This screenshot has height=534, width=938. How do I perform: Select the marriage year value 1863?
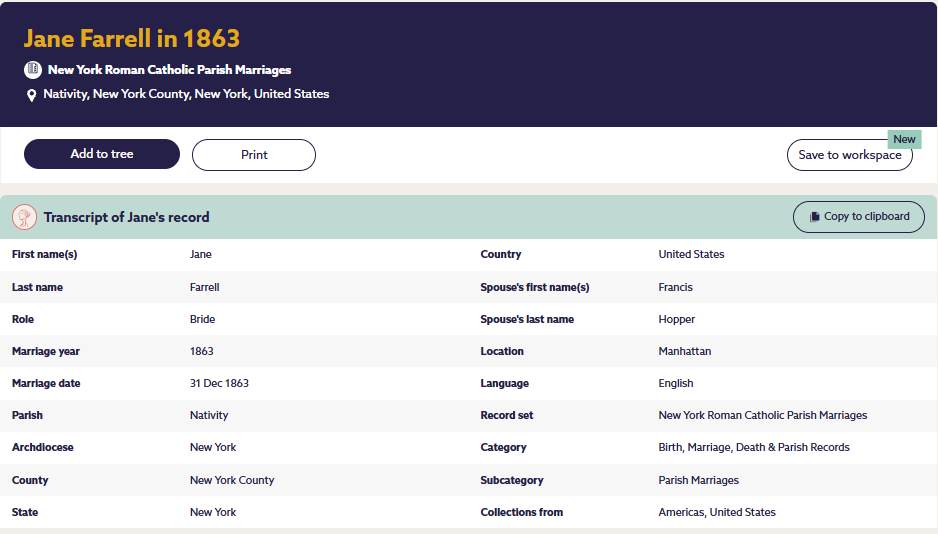pos(202,351)
